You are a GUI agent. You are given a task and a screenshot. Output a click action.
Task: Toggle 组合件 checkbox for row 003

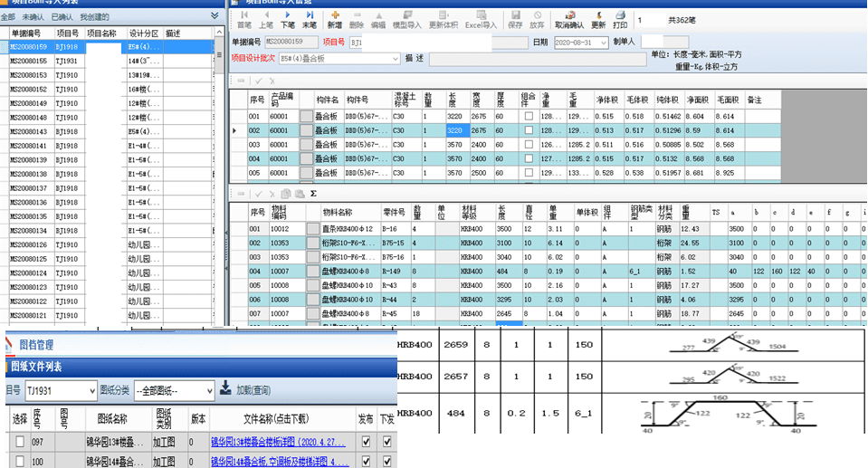click(x=529, y=145)
